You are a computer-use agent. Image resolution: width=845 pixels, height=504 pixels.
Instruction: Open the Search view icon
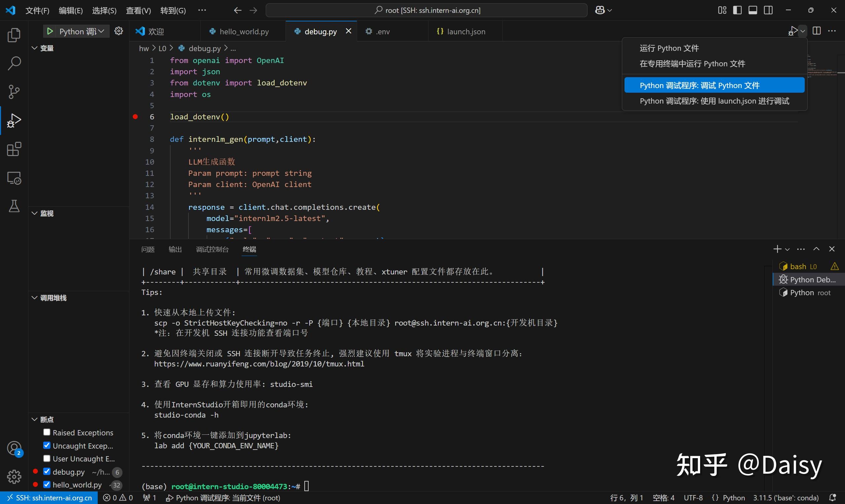14,63
